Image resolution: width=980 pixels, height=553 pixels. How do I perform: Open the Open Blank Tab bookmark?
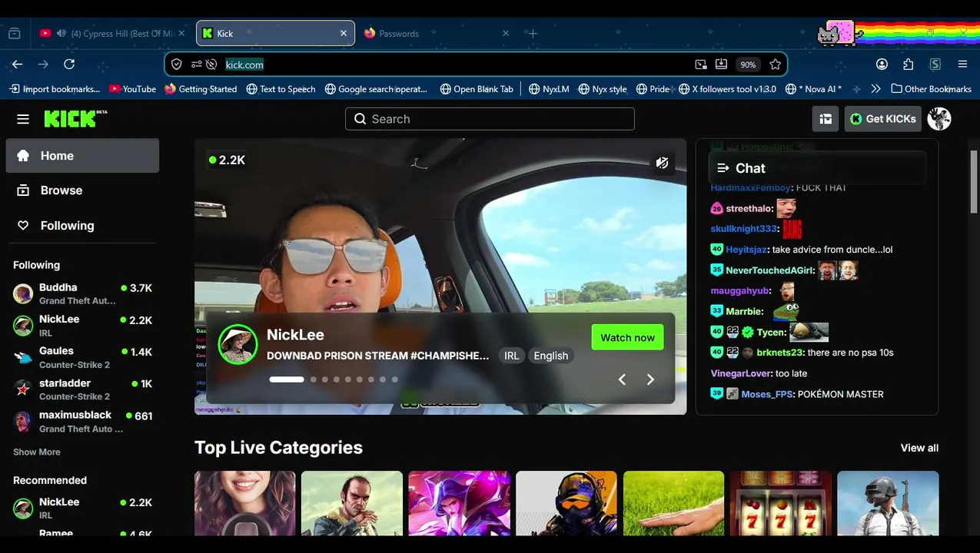coord(477,89)
